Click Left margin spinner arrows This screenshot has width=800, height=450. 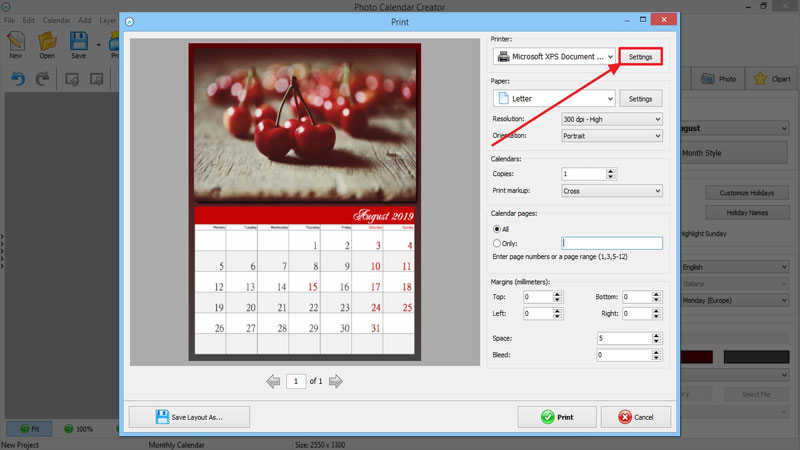pyautogui.click(x=557, y=314)
